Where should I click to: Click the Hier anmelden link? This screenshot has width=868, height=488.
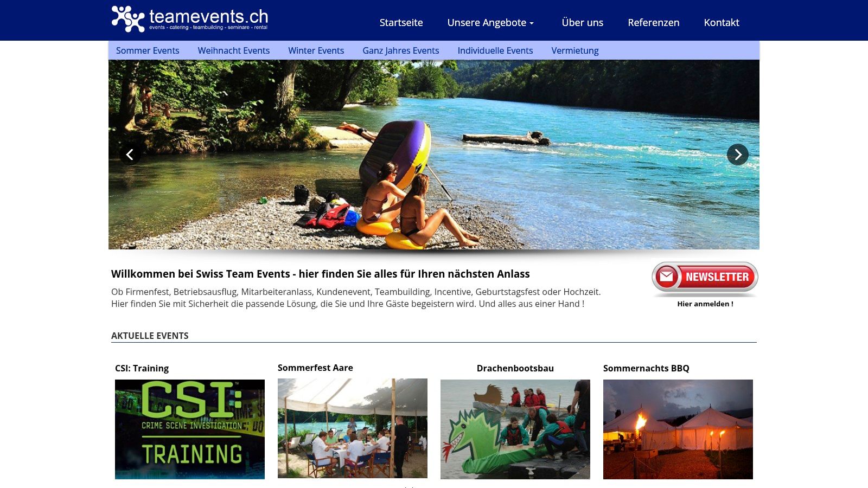[705, 304]
